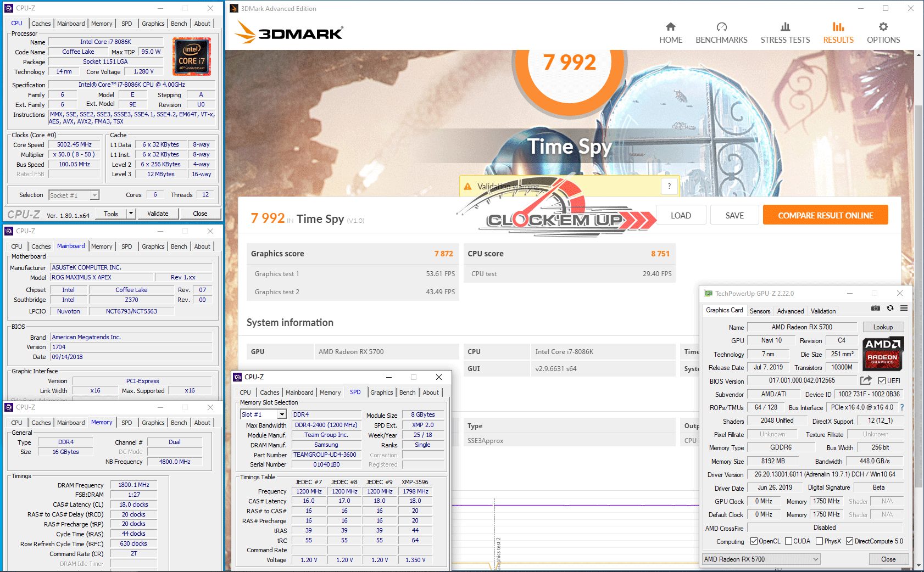Toggle the PhysX checkbox

click(x=820, y=541)
